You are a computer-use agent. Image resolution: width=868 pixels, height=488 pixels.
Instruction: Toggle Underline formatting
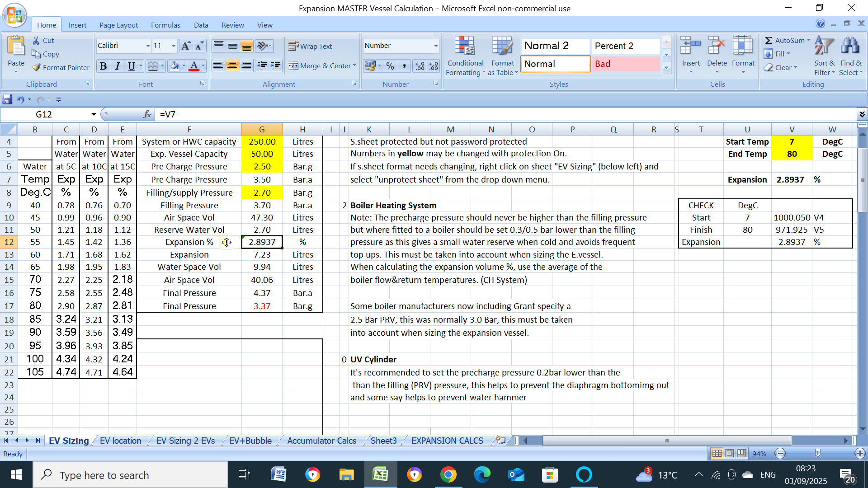[x=131, y=66]
